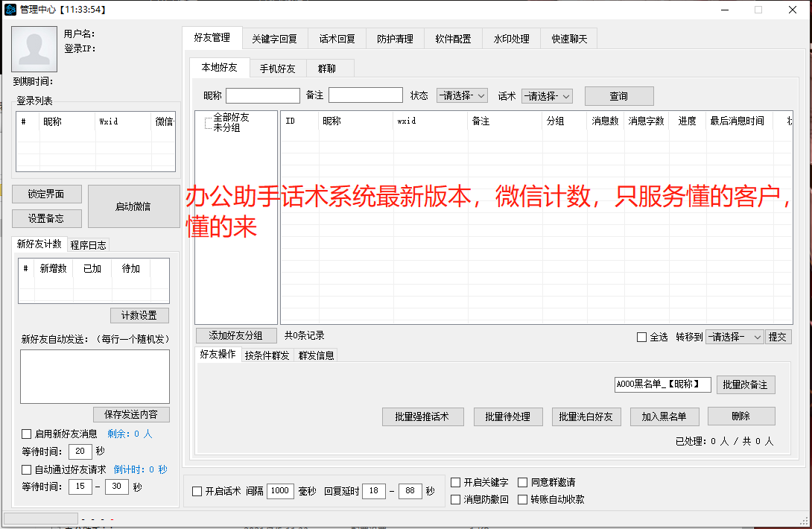Select the 按条件群发 tab
Image resolution: width=812 pixels, height=529 pixels.
tap(267, 355)
